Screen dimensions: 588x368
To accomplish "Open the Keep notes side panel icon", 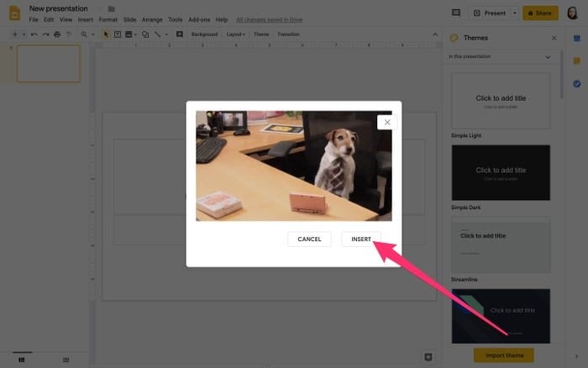I will pos(577,60).
